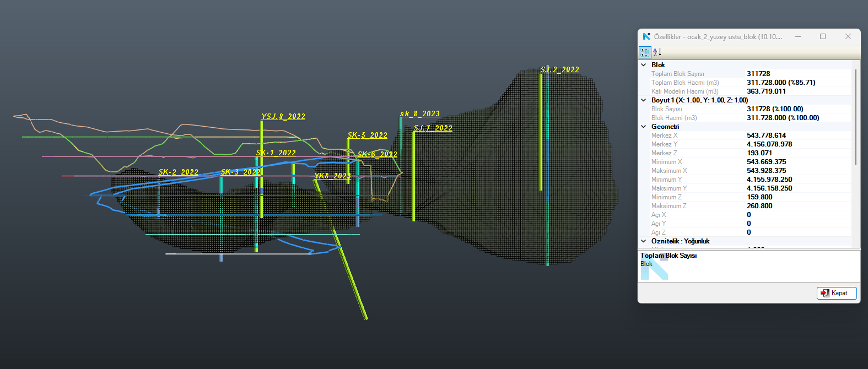Screen dimensions: 868x369
Task: Select the Açı X property row
Action: [659, 215]
